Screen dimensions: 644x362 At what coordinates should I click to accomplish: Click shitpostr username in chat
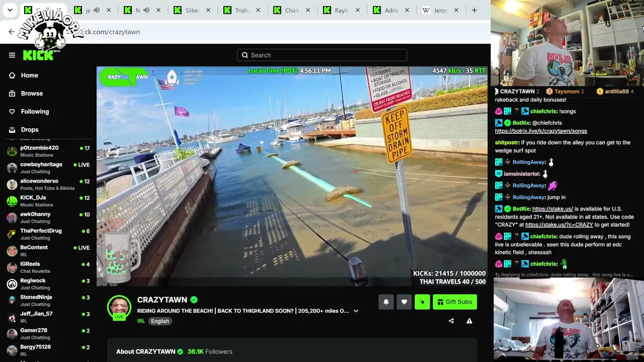507,142
